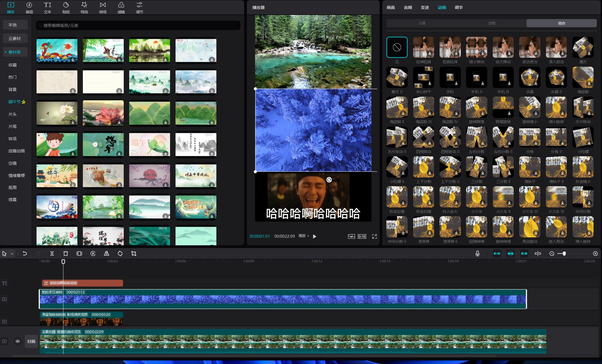Click the crop icon in timeline toolbar

click(x=134, y=253)
